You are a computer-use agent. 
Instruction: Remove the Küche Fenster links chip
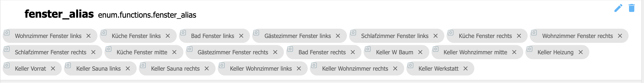point(168,36)
